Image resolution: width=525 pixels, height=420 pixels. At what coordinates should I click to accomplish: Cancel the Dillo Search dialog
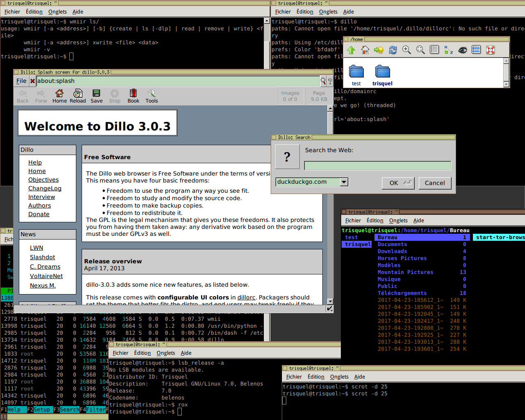pos(435,183)
